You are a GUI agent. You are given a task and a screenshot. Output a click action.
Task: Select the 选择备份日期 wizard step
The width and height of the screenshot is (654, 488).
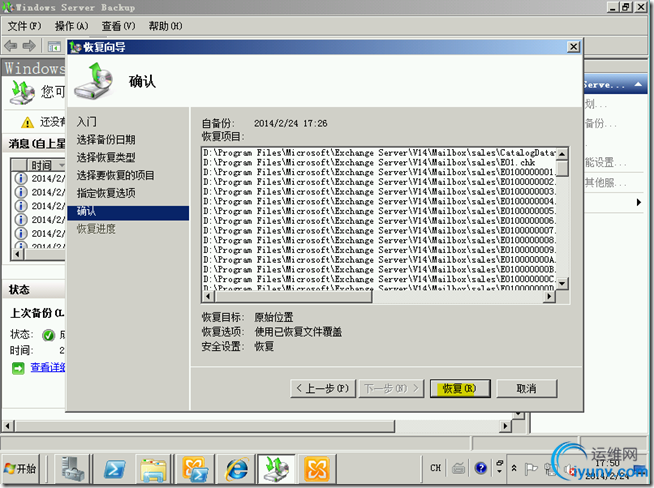pos(106,139)
